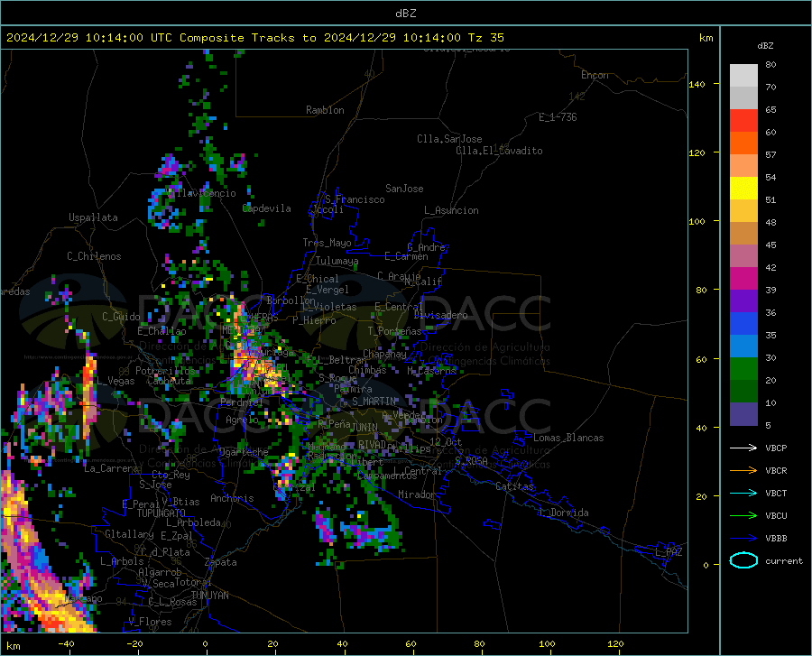The height and width of the screenshot is (656, 812).
Task: Click the dBZ title in top bar
Action: click(405, 14)
